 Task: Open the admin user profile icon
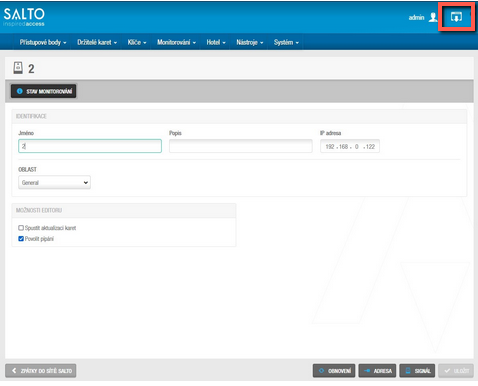coord(433,17)
